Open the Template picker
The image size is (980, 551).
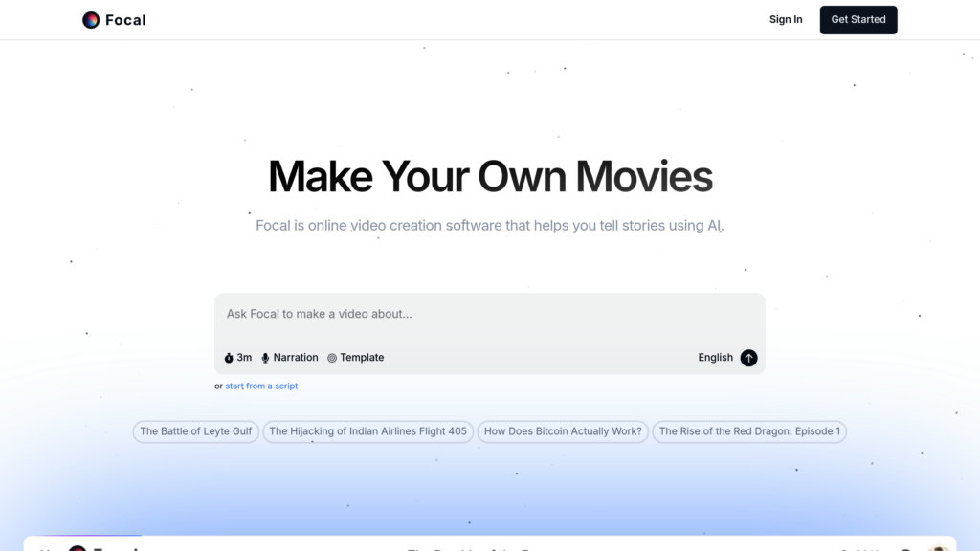355,358
